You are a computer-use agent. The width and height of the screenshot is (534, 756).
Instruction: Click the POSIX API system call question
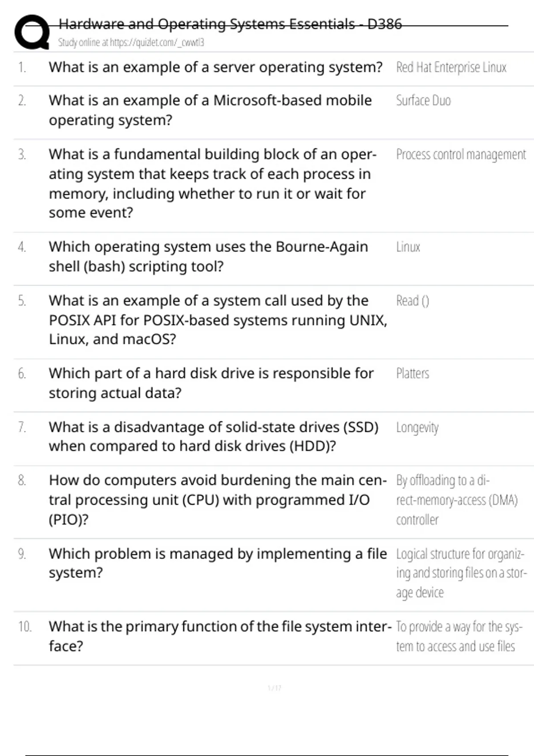[218, 320]
